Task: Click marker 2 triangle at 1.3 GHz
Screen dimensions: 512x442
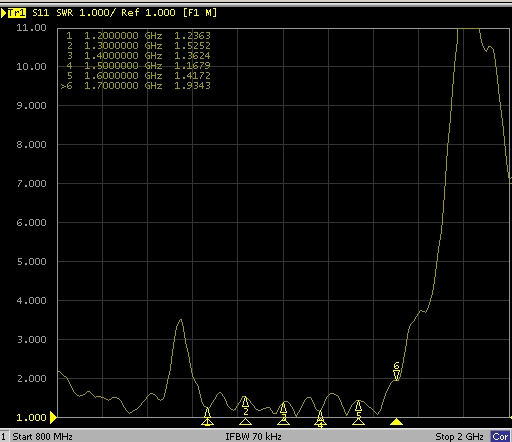Action: point(245,422)
